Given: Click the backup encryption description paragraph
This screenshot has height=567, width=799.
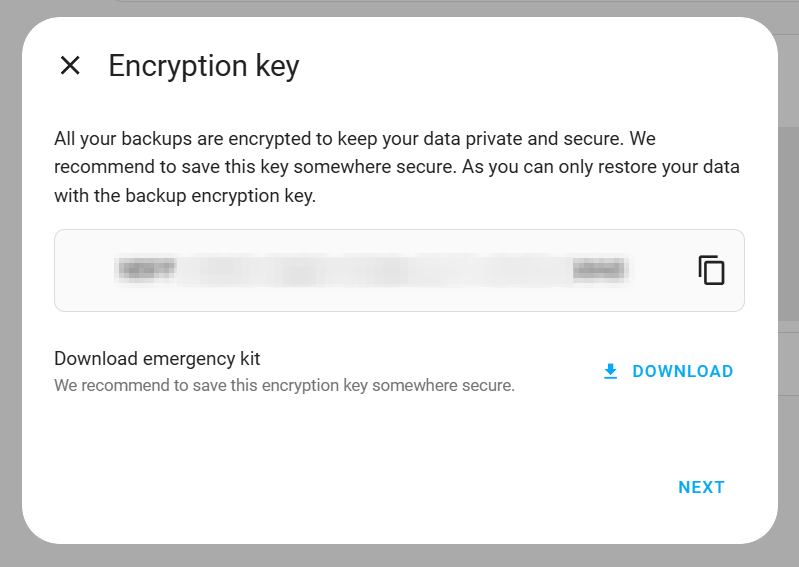Looking at the screenshot, I should pyautogui.click(x=397, y=167).
